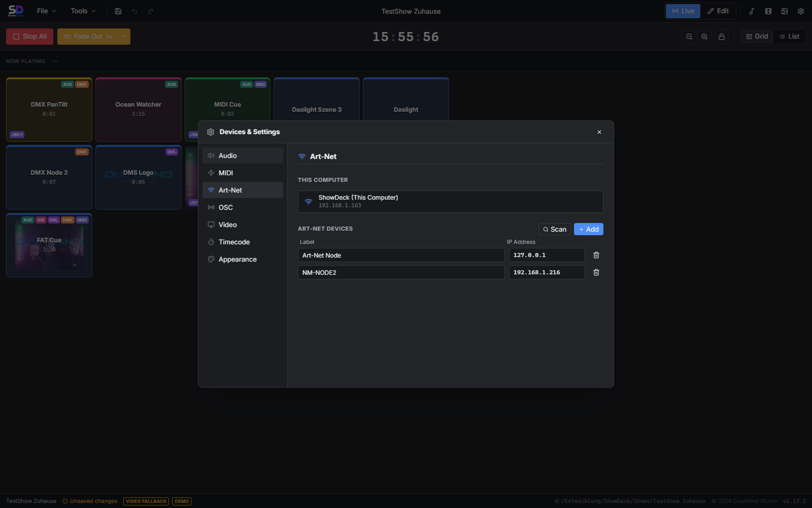Edit the 127.0.0.1 IP address field
This screenshot has width=812, height=508.
click(x=547, y=255)
